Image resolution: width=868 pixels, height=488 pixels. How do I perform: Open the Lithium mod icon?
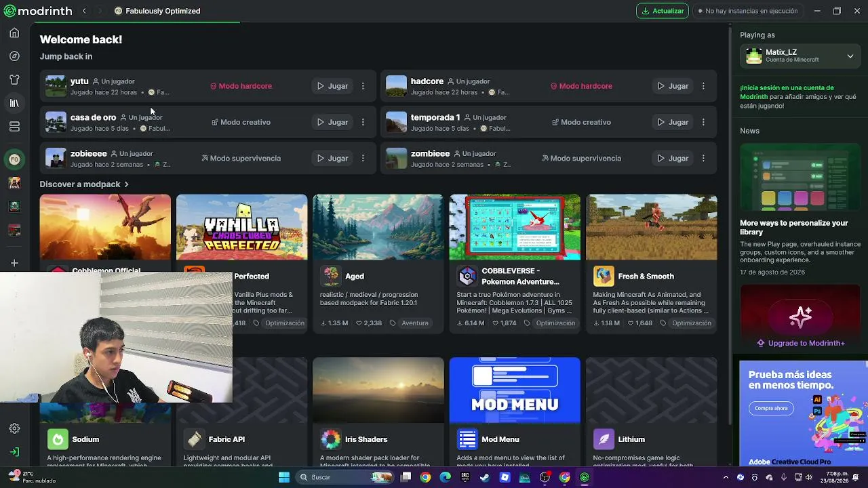pos(604,439)
